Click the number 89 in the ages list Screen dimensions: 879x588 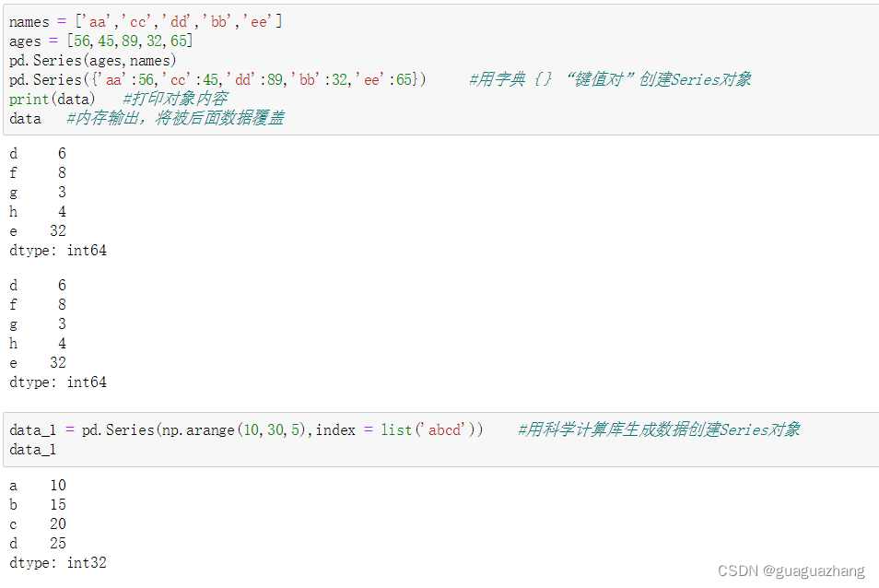130,41
